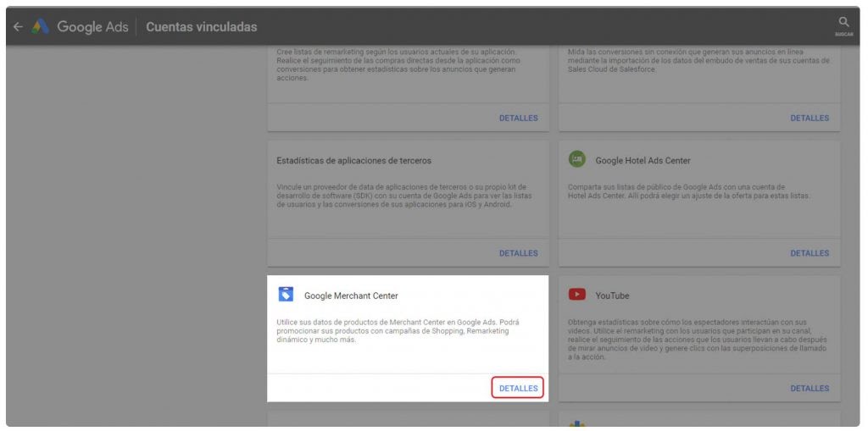
Task: Open Detalles for the Salesforce card
Action: [810, 118]
